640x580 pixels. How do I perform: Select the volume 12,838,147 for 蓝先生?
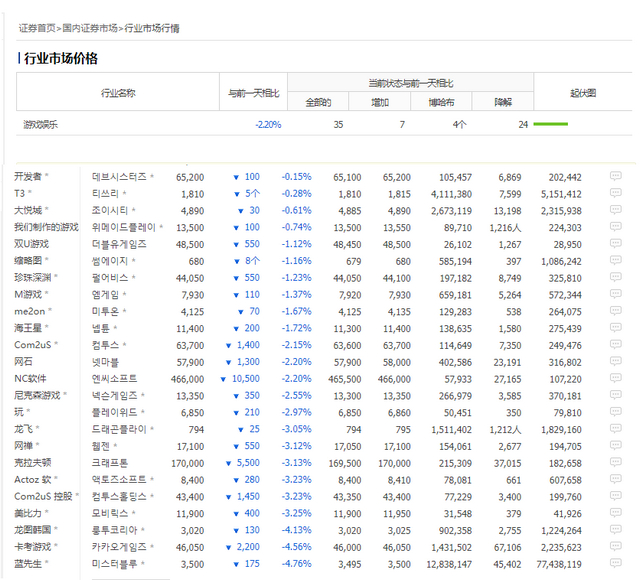(449, 564)
